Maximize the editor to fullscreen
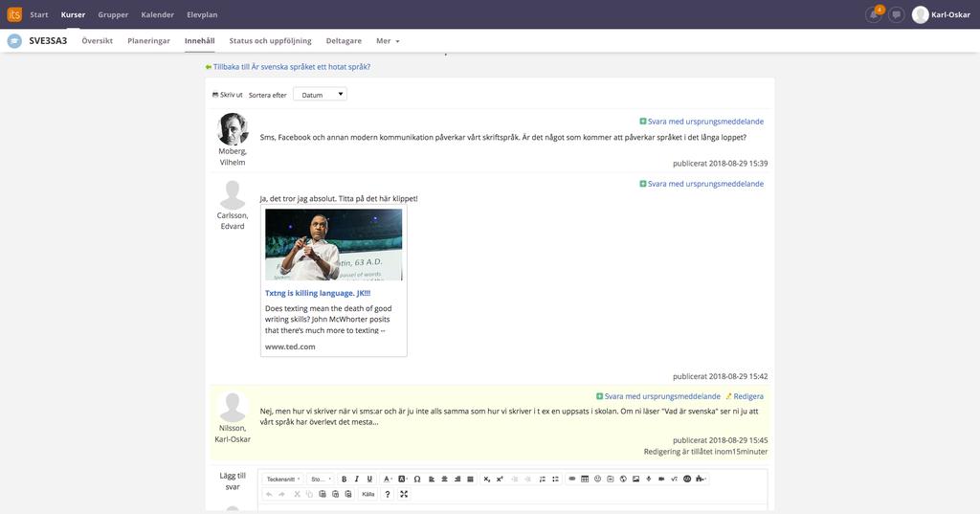980x514 pixels. point(404,494)
